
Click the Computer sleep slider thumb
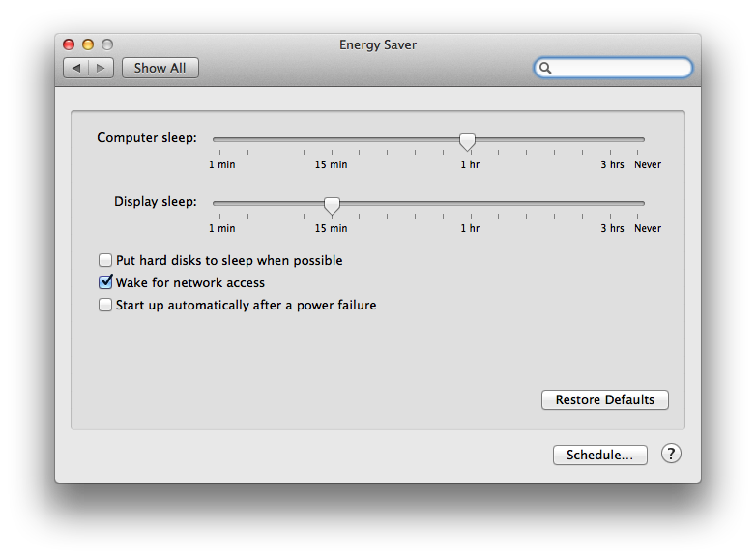click(x=467, y=142)
